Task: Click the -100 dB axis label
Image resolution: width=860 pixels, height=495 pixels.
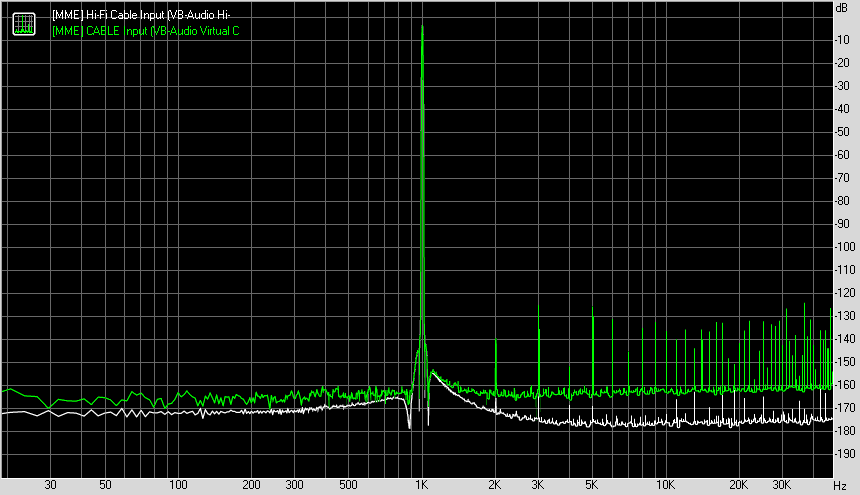Action: pyautogui.click(x=844, y=247)
